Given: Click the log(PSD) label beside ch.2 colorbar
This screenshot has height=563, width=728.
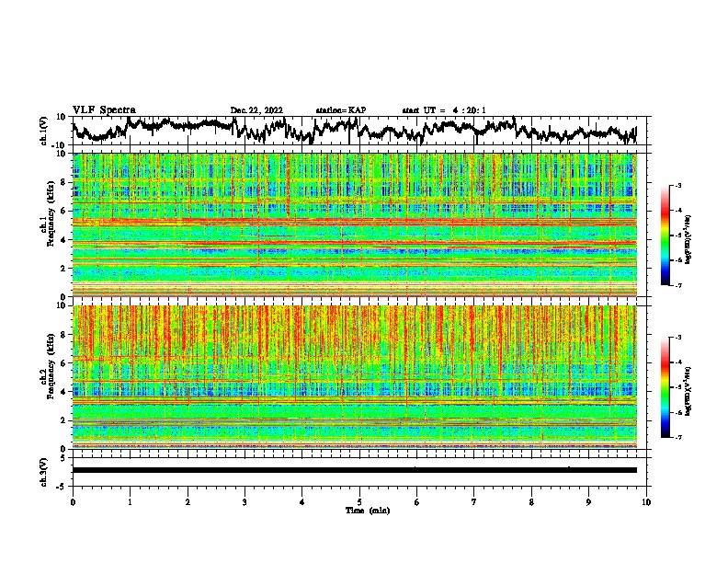Looking at the screenshot, I should tap(688, 391).
